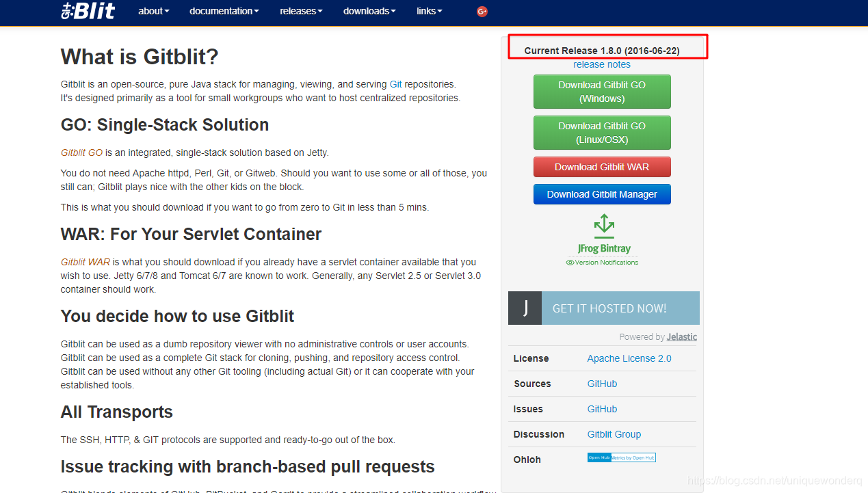868x493 pixels.
Task: Click the italic Gitblit WAR text
Action: click(86, 262)
